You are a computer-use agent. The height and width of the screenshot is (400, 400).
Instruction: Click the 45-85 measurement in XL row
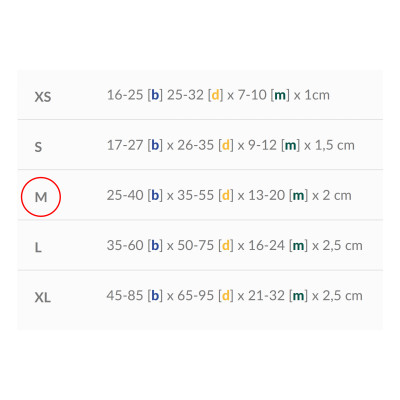(x=125, y=296)
